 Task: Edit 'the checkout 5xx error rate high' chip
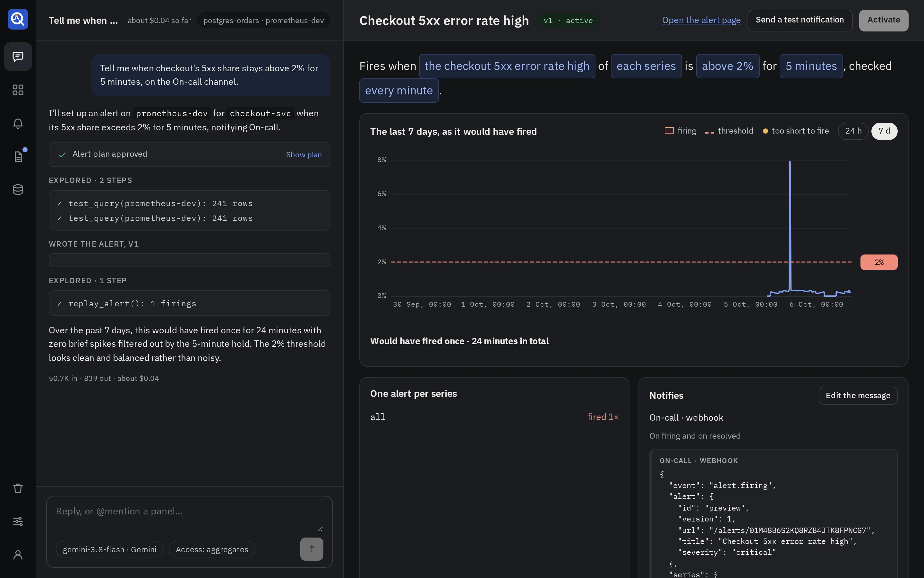507,66
